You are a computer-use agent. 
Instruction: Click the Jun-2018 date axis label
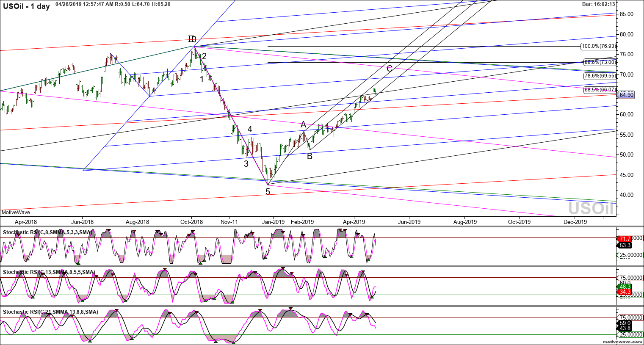pyautogui.click(x=82, y=222)
